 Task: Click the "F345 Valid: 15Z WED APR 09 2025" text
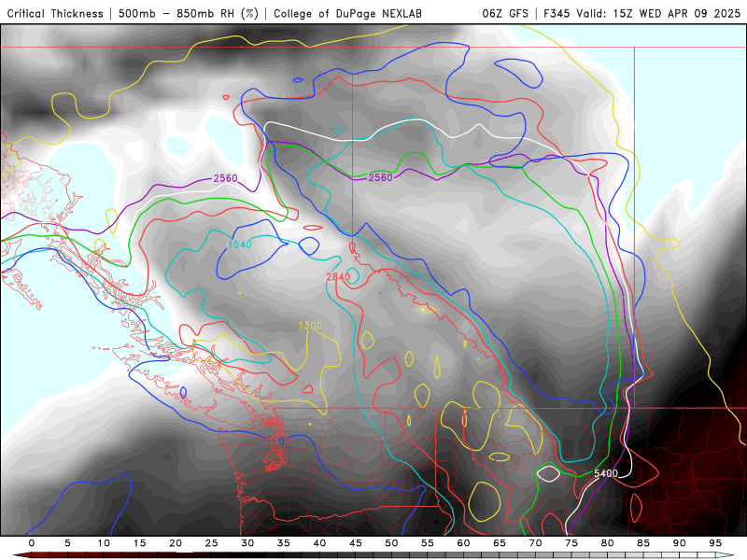coord(641,13)
